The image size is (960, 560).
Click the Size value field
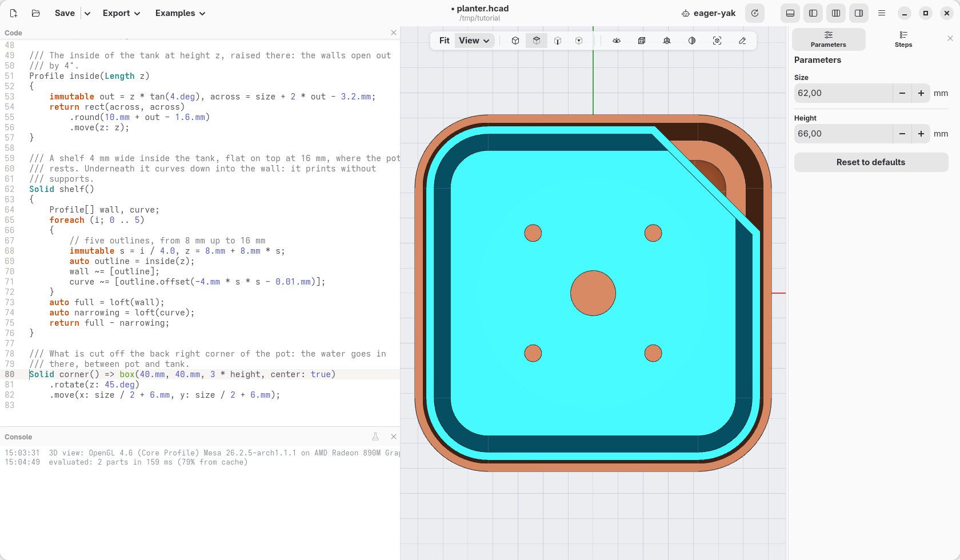pos(843,93)
